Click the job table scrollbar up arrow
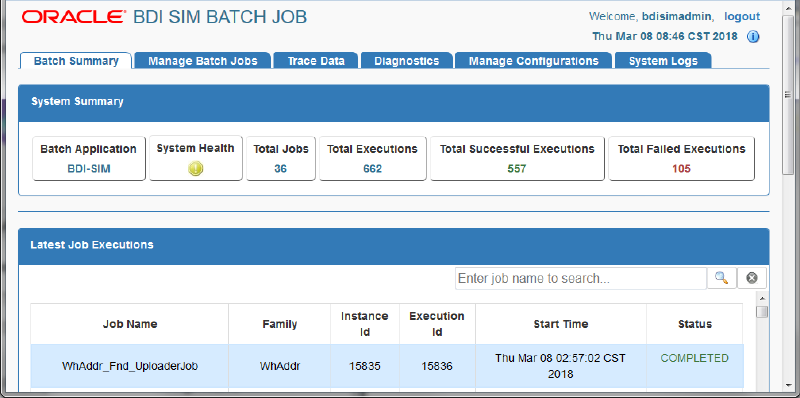800x398 pixels. (762, 298)
